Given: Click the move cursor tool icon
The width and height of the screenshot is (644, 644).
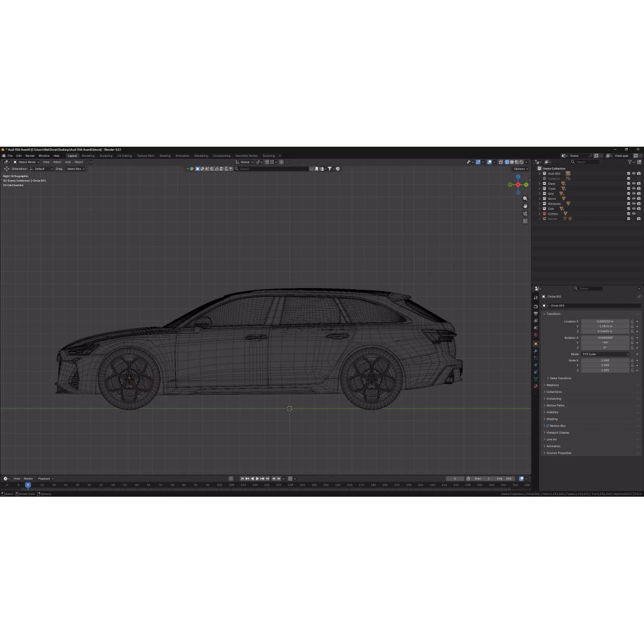Looking at the screenshot, I should 7,169.
